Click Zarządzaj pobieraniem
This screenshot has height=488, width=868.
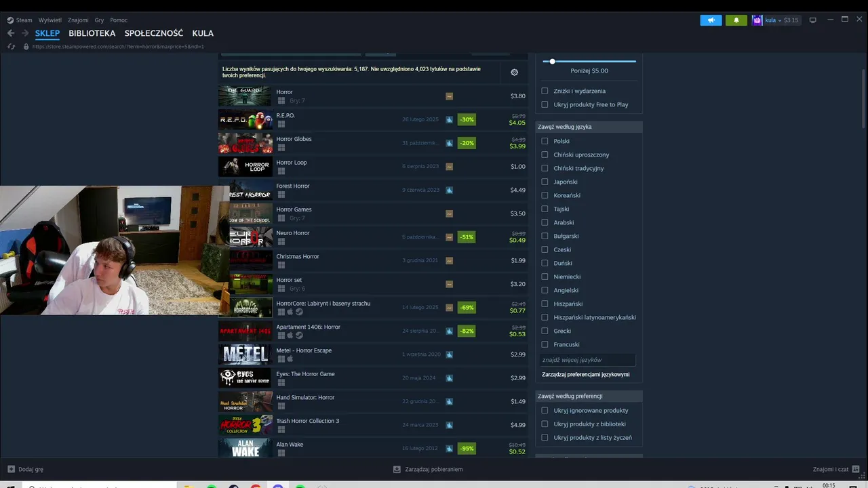tap(428, 469)
